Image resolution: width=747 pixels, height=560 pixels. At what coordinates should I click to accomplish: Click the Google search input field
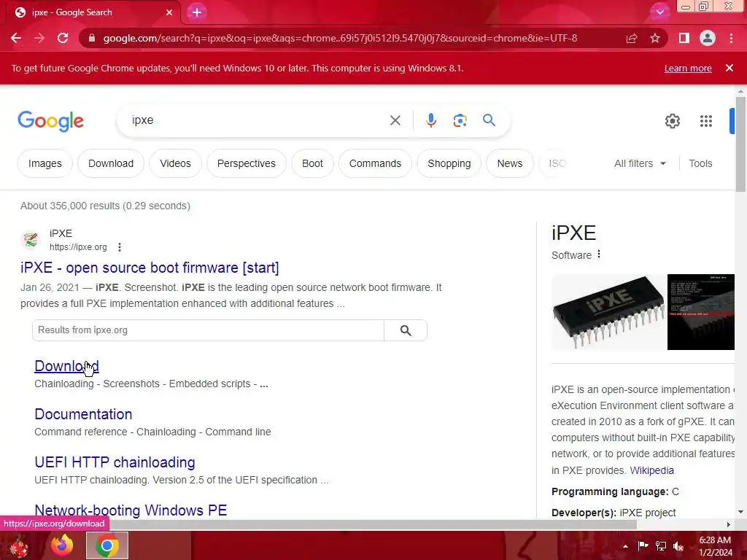pyautogui.click(x=258, y=120)
